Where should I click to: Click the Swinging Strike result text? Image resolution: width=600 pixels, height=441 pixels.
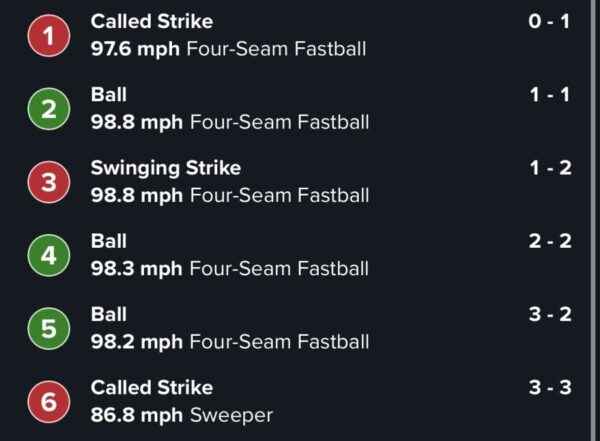coord(165,167)
